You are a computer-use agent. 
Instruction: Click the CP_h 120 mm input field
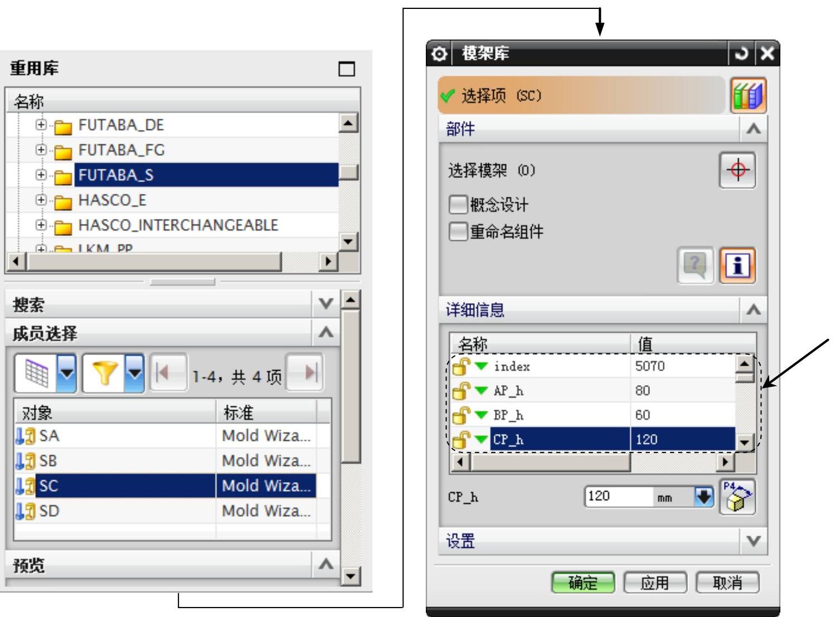tap(619, 497)
